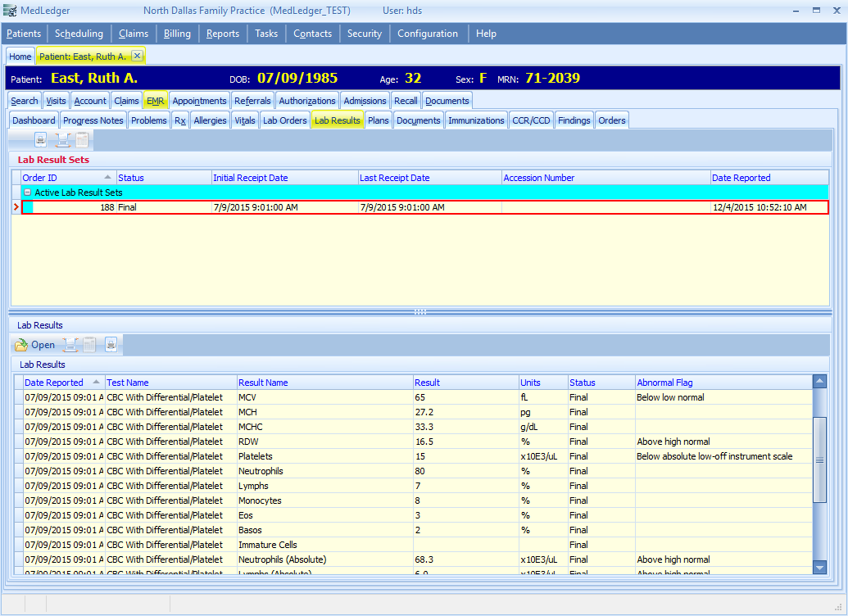Open the Rx tab
The width and height of the screenshot is (848, 616).
[x=180, y=120]
